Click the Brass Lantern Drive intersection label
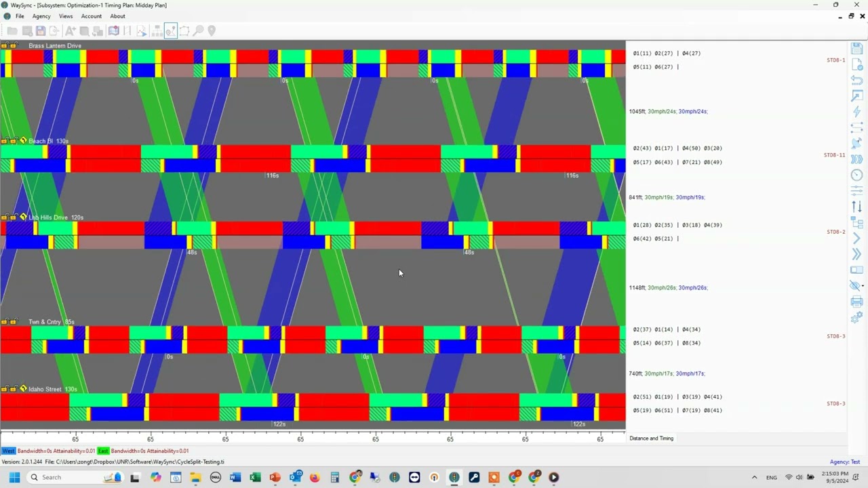The height and width of the screenshot is (488, 868). point(55,45)
